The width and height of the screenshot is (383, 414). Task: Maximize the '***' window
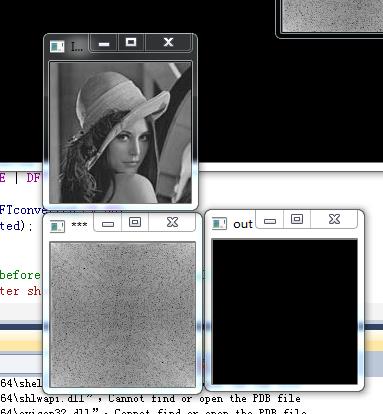[x=135, y=222]
